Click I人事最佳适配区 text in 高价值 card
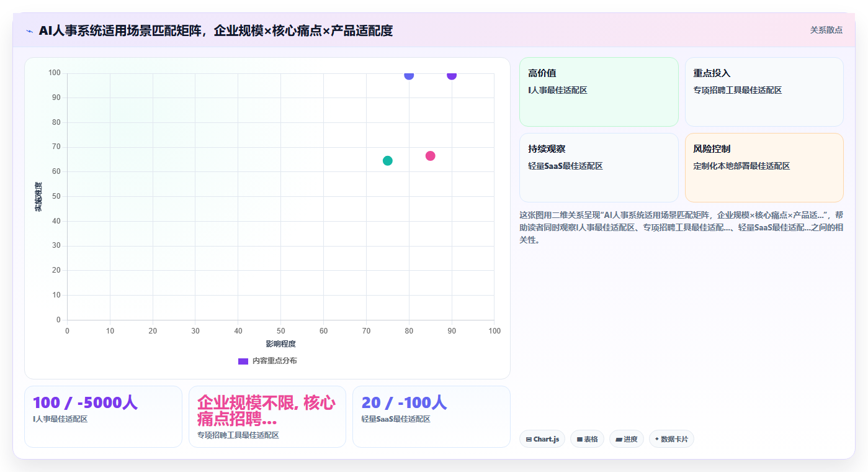The height and width of the screenshot is (472, 868). click(558, 91)
